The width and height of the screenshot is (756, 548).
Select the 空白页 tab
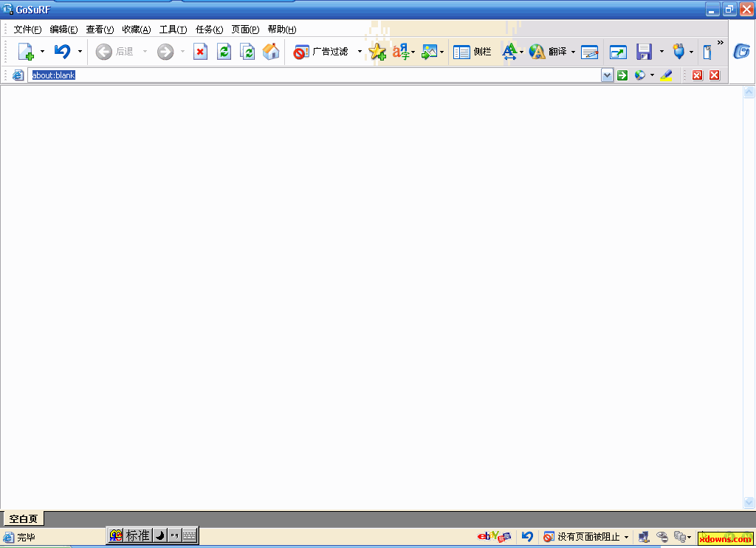tap(23, 518)
